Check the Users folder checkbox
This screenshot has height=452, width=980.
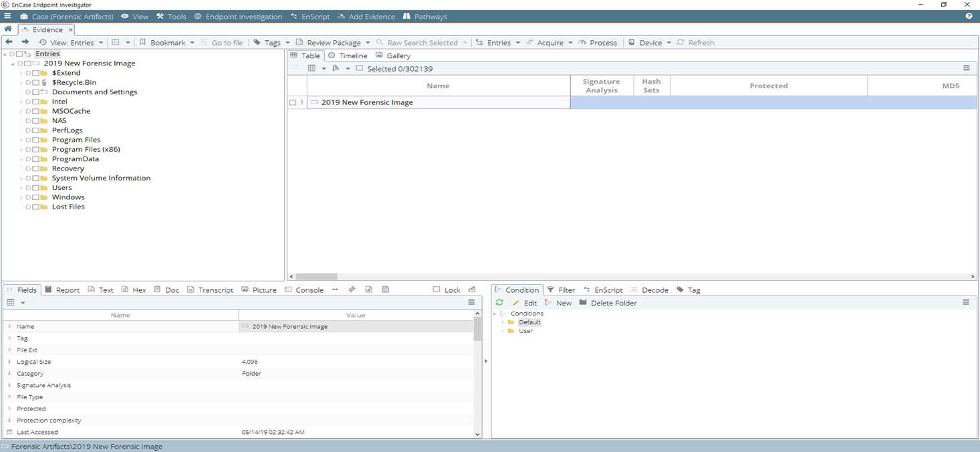click(x=36, y=188)
